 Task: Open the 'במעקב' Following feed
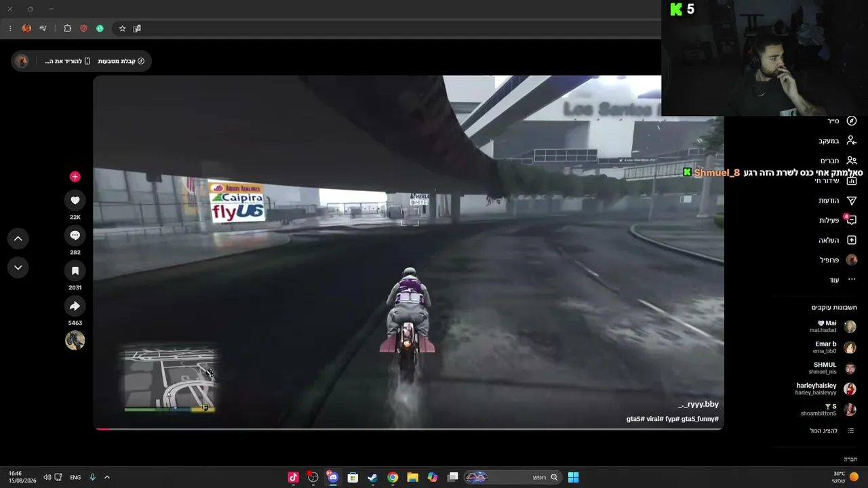(837, 141)
